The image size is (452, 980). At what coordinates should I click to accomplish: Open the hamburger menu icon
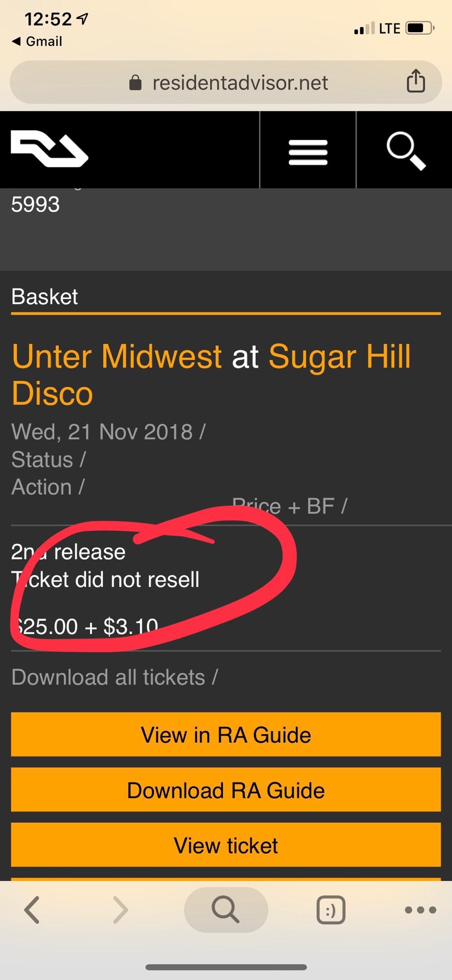308,152
